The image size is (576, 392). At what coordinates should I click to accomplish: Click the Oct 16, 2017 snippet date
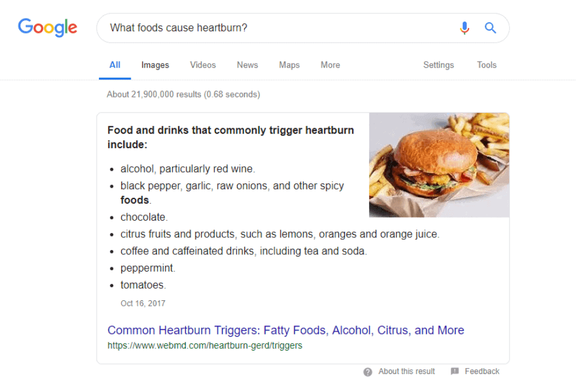(x=143, y=303)
